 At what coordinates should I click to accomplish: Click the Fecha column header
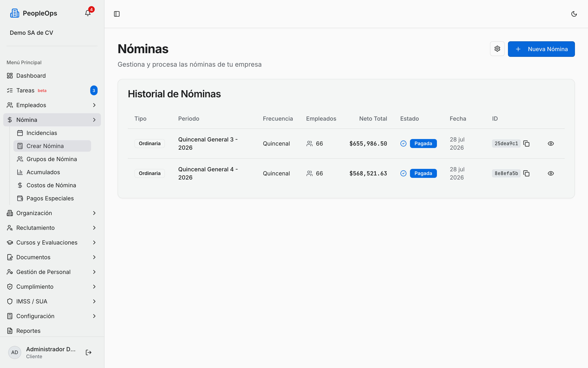click(x=458, y=119)
